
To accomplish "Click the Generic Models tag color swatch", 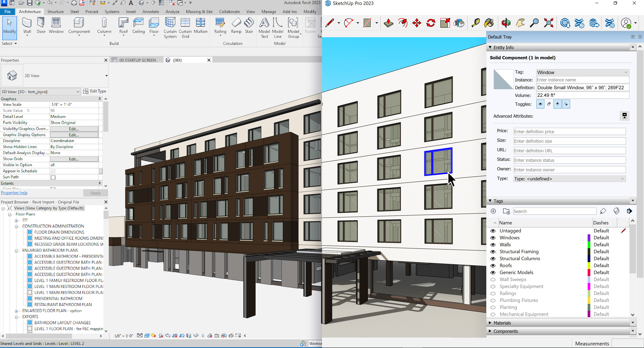I will click(589, 273).
